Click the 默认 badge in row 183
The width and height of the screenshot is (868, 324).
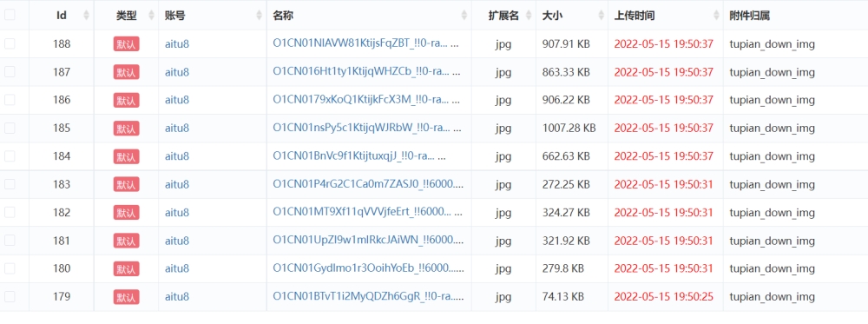(x=126, y=184)
